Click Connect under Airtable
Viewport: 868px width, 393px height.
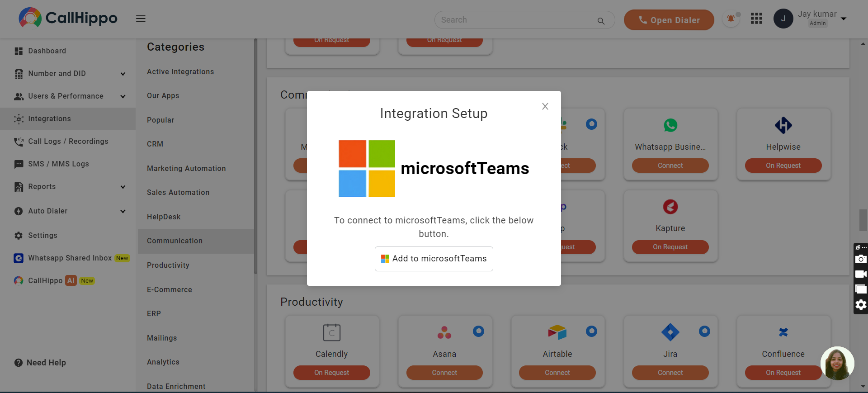pos(557,373)
